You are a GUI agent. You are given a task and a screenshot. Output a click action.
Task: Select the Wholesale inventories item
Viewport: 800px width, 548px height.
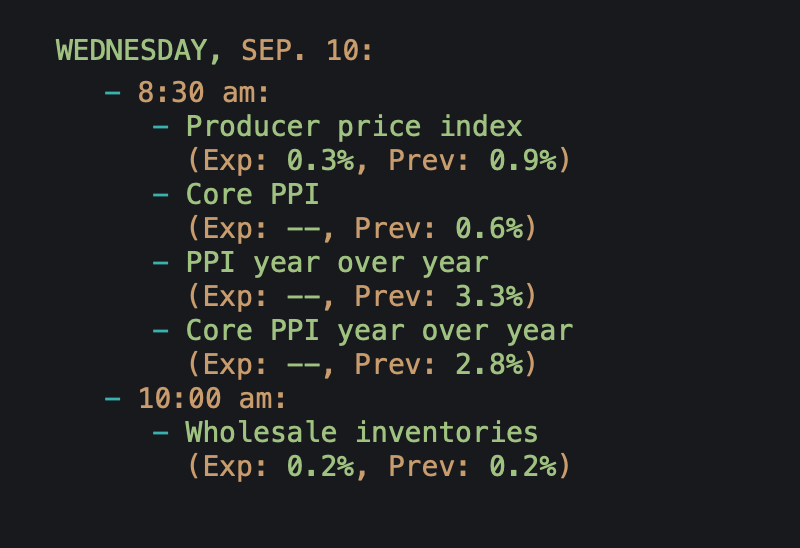point(362,433)
